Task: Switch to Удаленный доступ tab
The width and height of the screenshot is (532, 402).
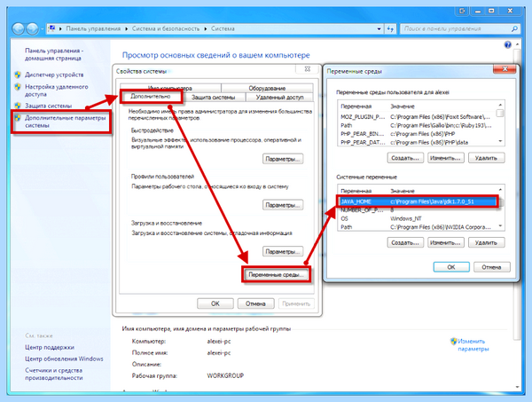Action: point(279,98)
